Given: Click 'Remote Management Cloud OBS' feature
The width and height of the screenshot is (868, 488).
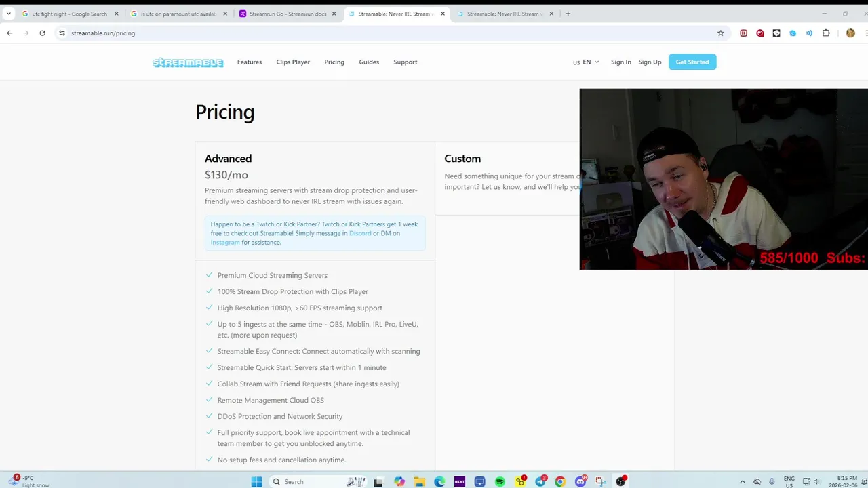Looking at the screenshot, I should (x=271, y=401).
